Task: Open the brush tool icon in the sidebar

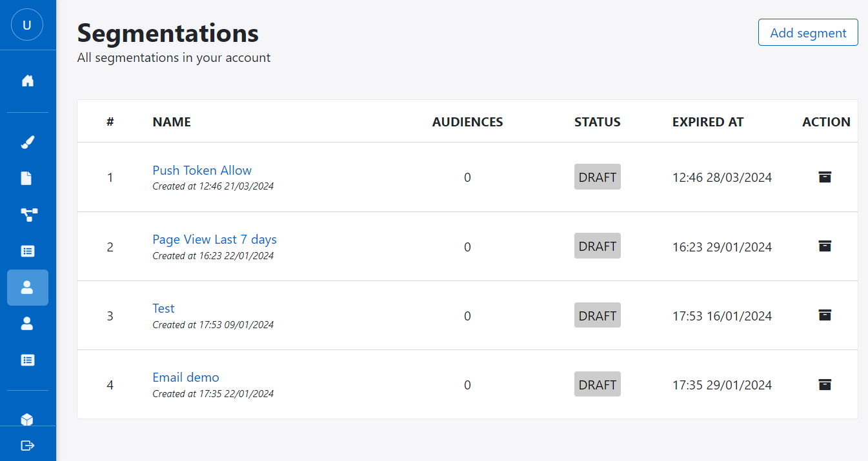Action: click(x=27, y=142)
